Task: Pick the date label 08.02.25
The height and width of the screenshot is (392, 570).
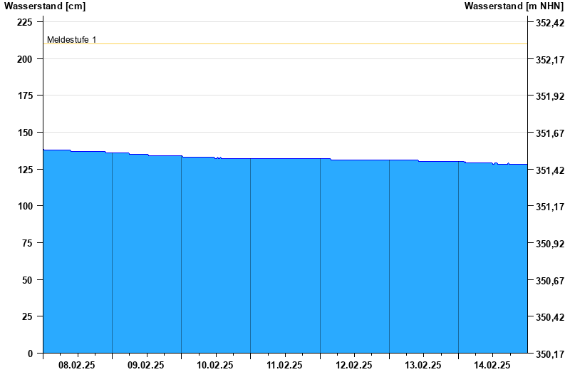Action: tap(77, 365)
